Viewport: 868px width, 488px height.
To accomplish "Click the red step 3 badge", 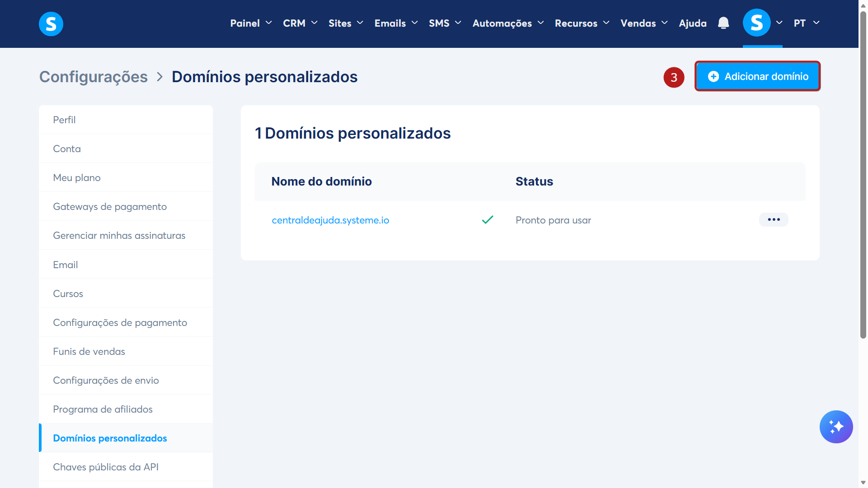I will 674,77.
